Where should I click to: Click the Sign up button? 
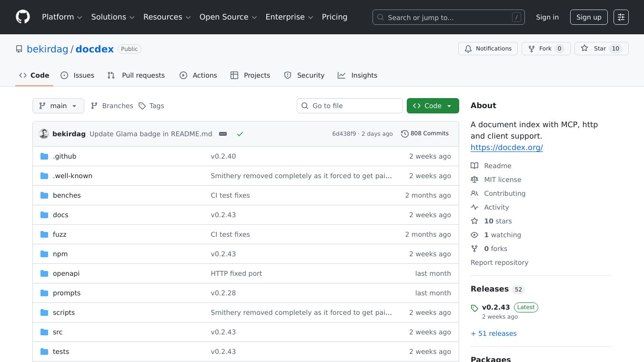pyautogui.click(x=588, y=17)
